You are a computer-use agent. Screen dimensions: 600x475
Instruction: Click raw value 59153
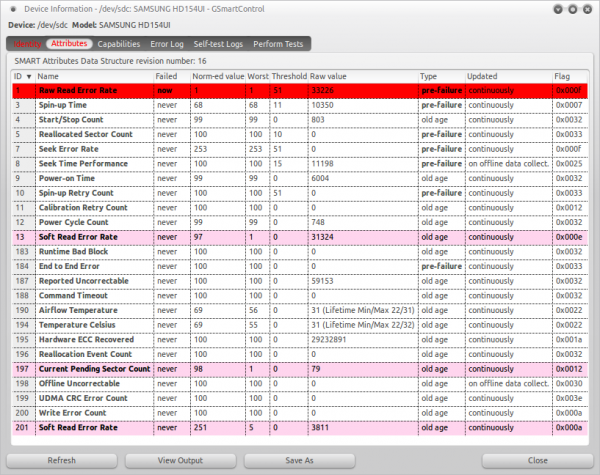click(x=323, y=281)
